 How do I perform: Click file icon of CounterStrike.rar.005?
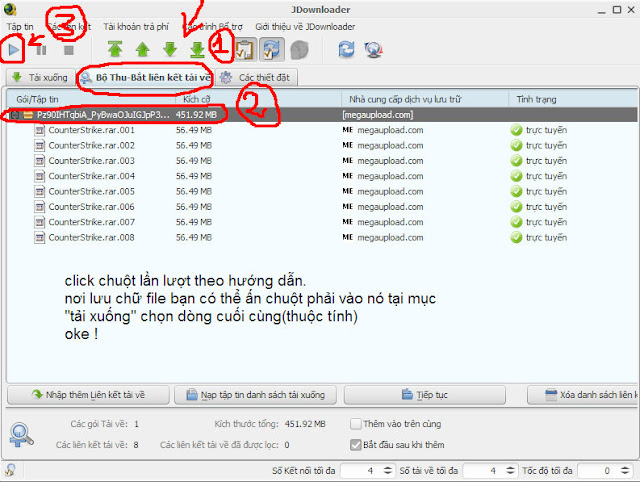click(x=40, y=192)
